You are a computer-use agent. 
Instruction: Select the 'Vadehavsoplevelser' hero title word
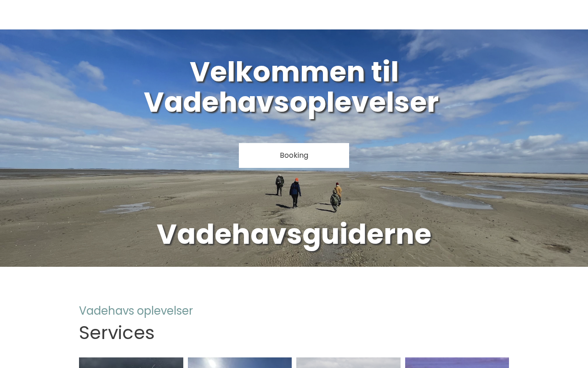point(292,102)
